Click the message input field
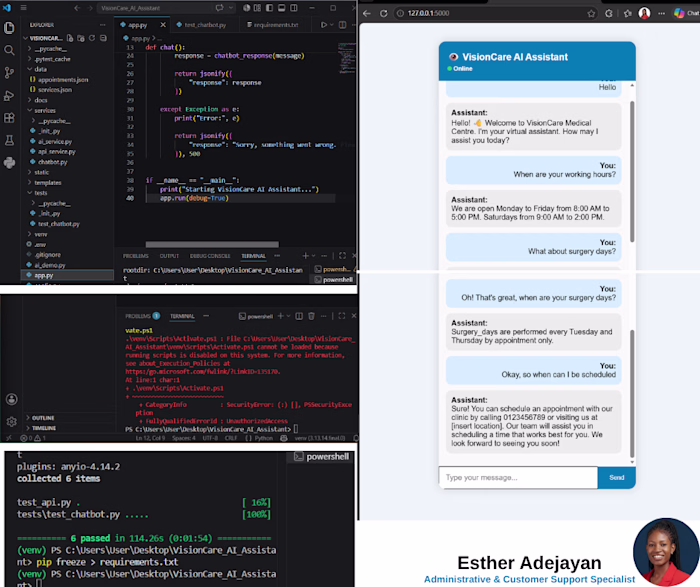This screenshot has width=700, height=587. (x=518, y=478)
